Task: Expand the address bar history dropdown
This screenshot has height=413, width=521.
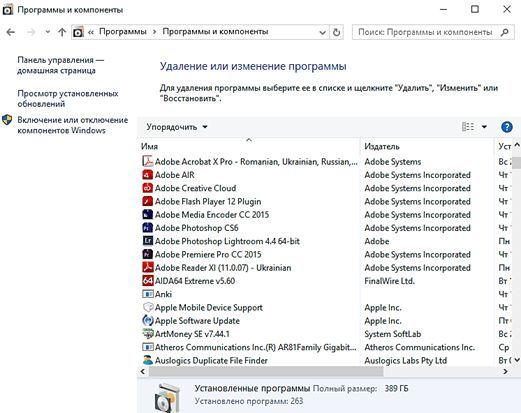Action: (322, 32)
